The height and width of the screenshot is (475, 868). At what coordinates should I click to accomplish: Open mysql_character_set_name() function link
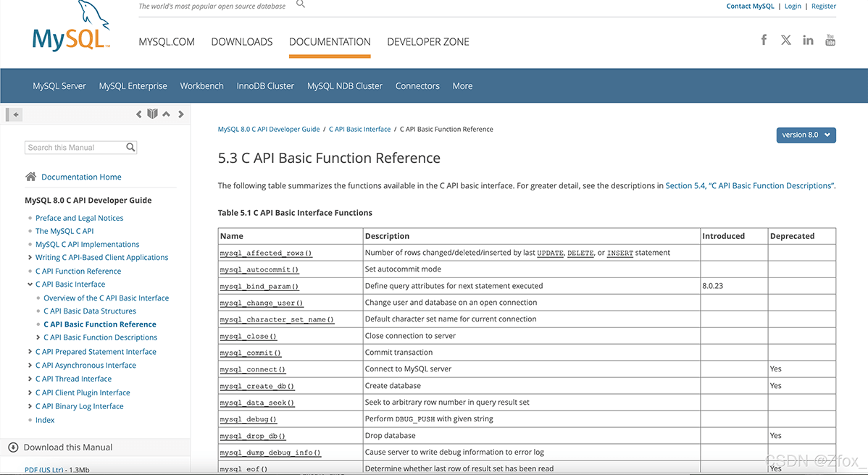[277, 319]
